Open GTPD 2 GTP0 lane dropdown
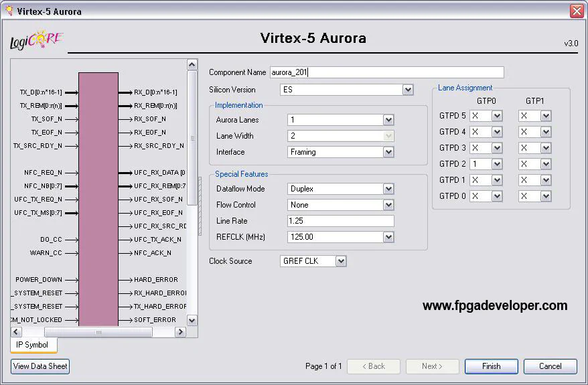Viewport: 588px width, 385px height. pyautogui.click(x=497, y=164)
